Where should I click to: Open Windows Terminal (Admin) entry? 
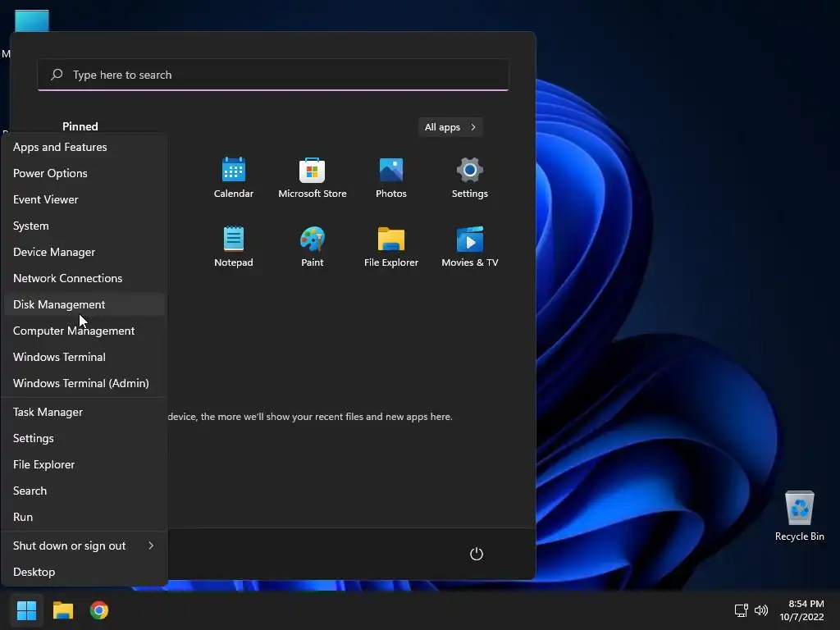click(x=84, y=383)
